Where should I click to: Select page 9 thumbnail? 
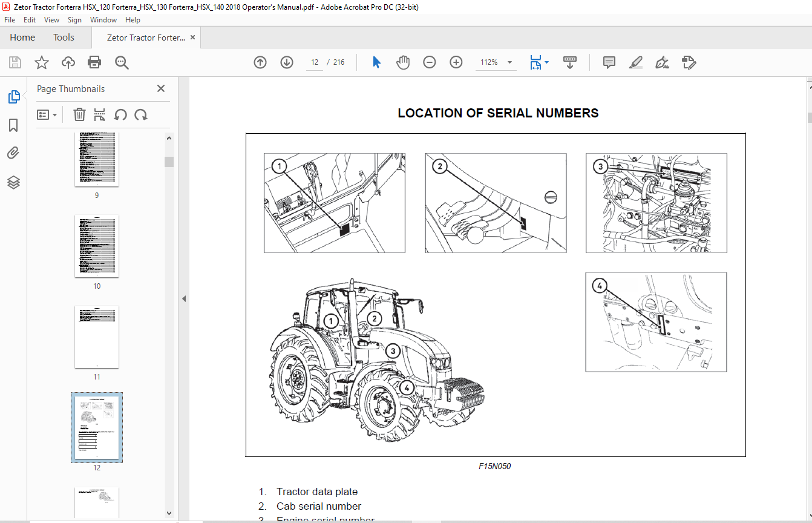[x=97, y=159]
